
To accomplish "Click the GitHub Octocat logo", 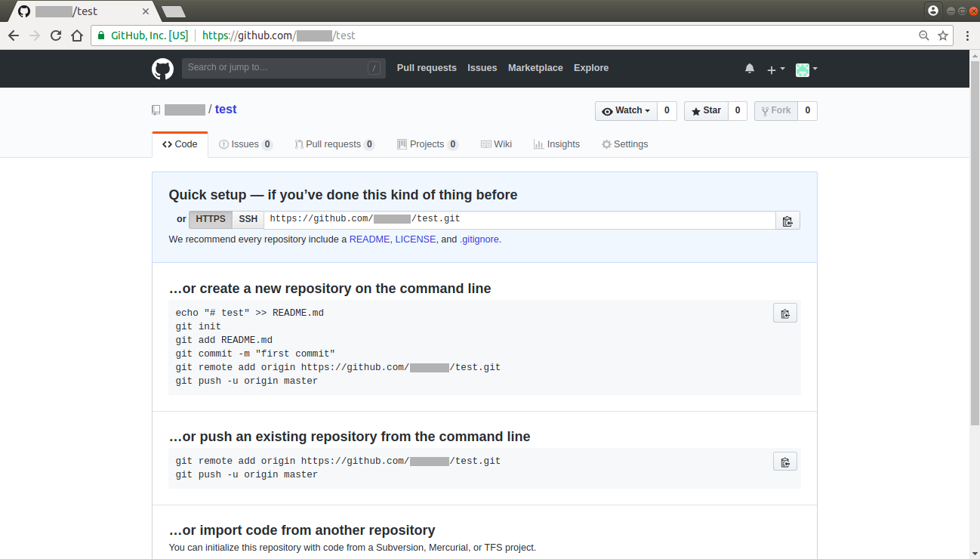I will pyautogui.click(x=162, y=69).
